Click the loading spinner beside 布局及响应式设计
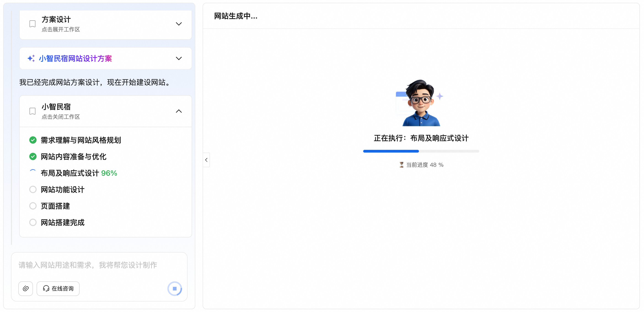Viewport: 644px width, 312px height. pos(33,172)
